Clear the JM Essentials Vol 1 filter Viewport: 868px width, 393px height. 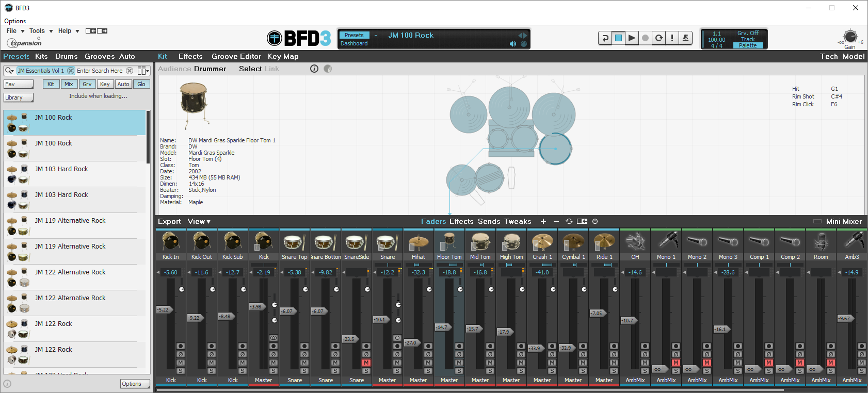click(71, 71)
